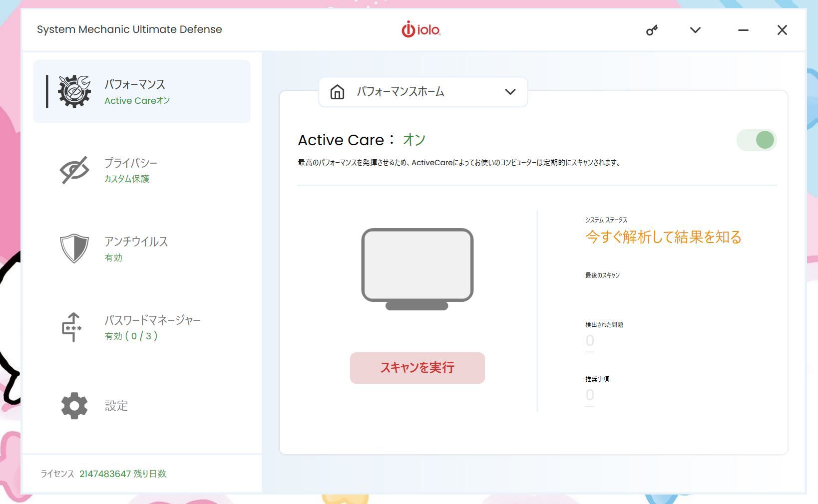
Task: Click the settings gear icon
Action: click(x=74, y=406)
